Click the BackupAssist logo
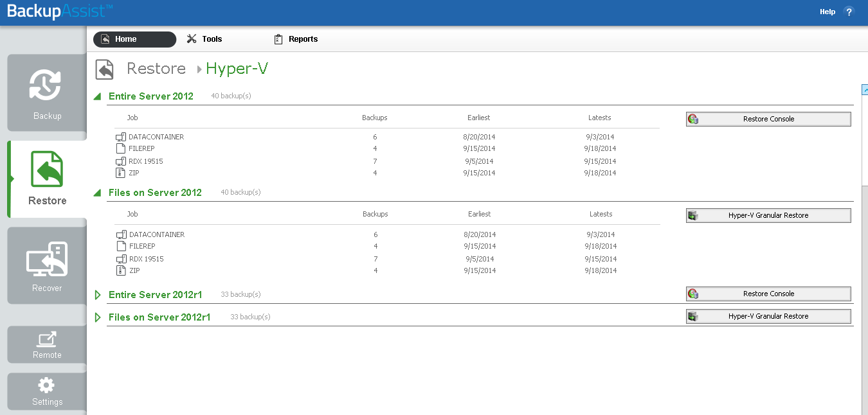Viewport: 868px width, 415px height. pos(60,12)
